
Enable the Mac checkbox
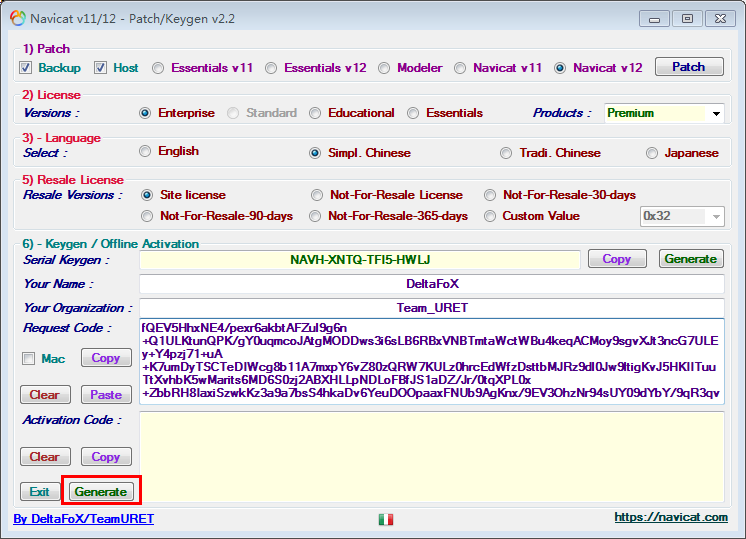[x=29, y=358]
